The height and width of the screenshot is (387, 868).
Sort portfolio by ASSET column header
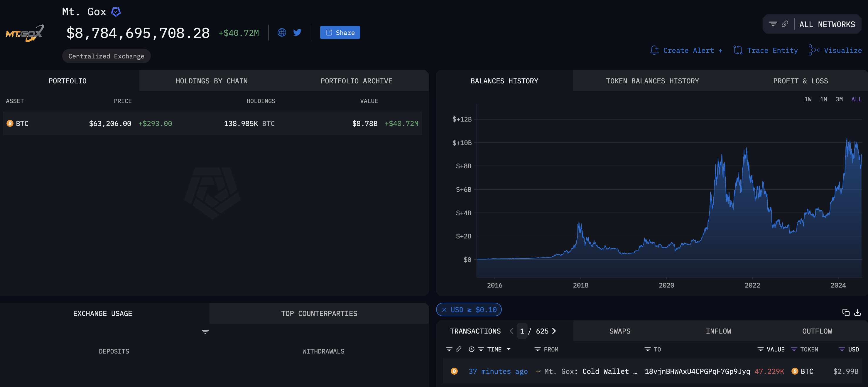pos(15,101)
